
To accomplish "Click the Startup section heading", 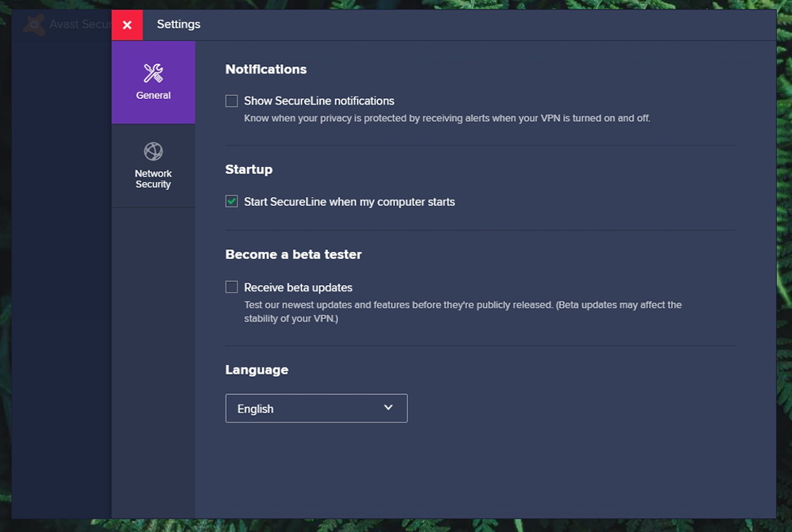I will point(249,169).
